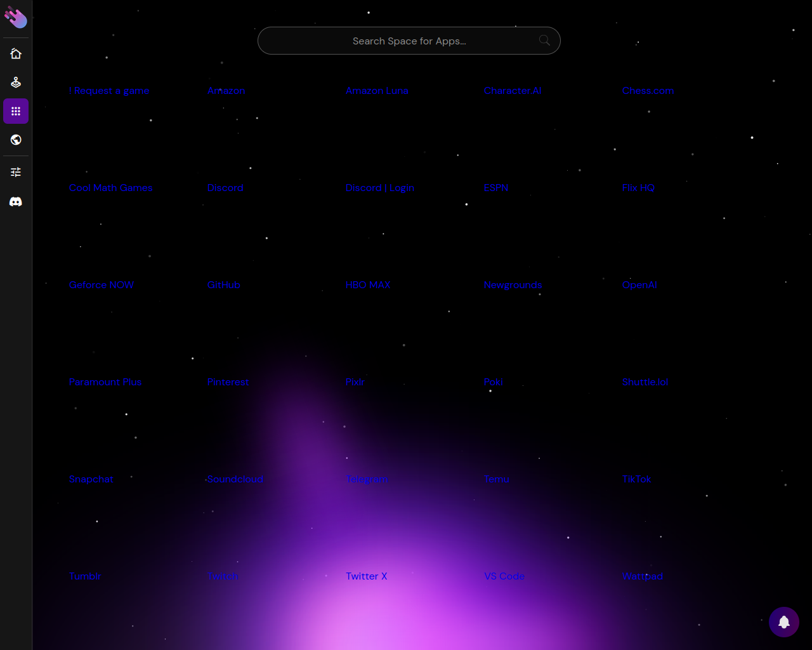The image size is (812, 650).
Task: Open Flix HQ
Action: (638, 188)
